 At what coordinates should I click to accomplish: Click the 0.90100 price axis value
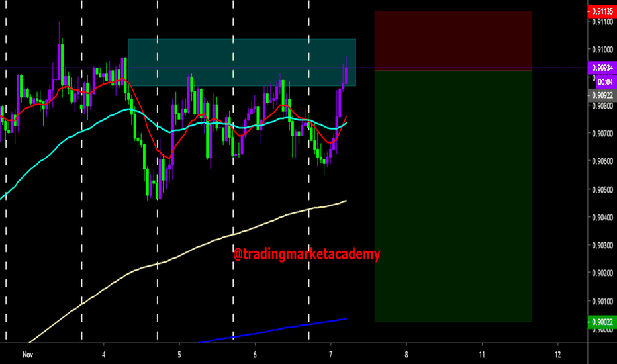603,301
